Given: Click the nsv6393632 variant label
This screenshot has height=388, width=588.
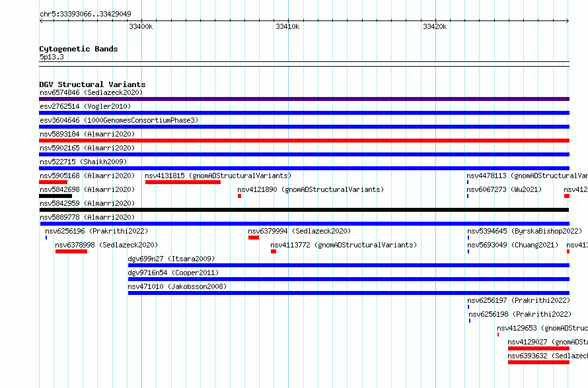Looking at the screenshot, I should tap(548, 356).
